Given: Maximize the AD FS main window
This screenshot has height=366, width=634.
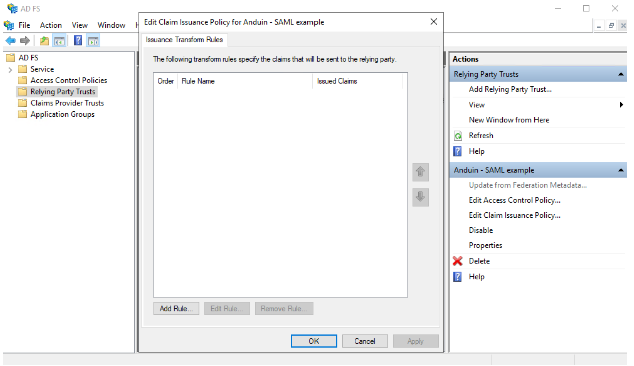Looking at the screenshot, I should 586,8.
